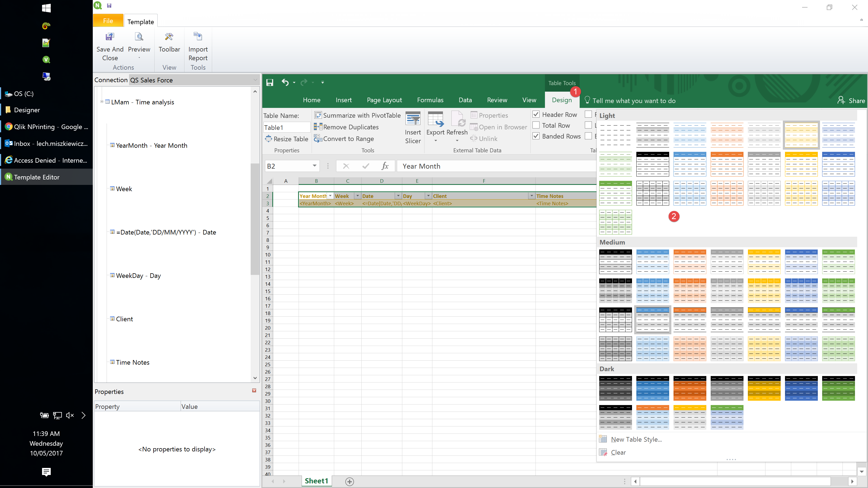
Task: Toggle the unchecked box right of Banded Rows
Action: point(588,136)
